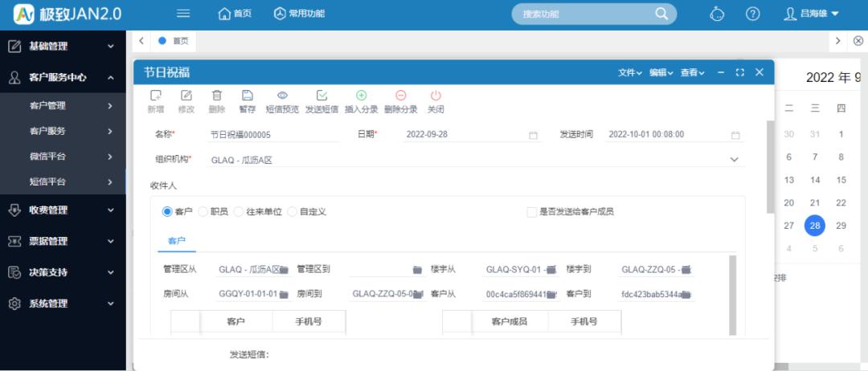This screenshot has width=868, height=371.
Task: Expand 客户管理 submenu
Action: pos(63,106)
